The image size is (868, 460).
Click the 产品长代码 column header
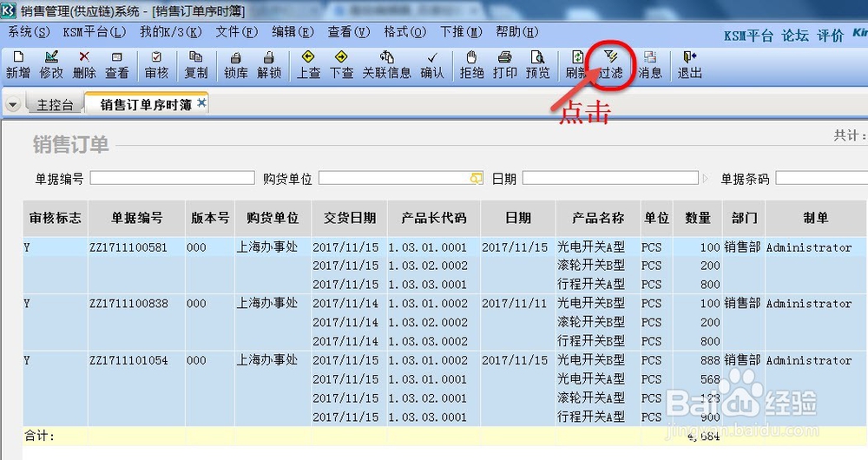coord(434,218)
